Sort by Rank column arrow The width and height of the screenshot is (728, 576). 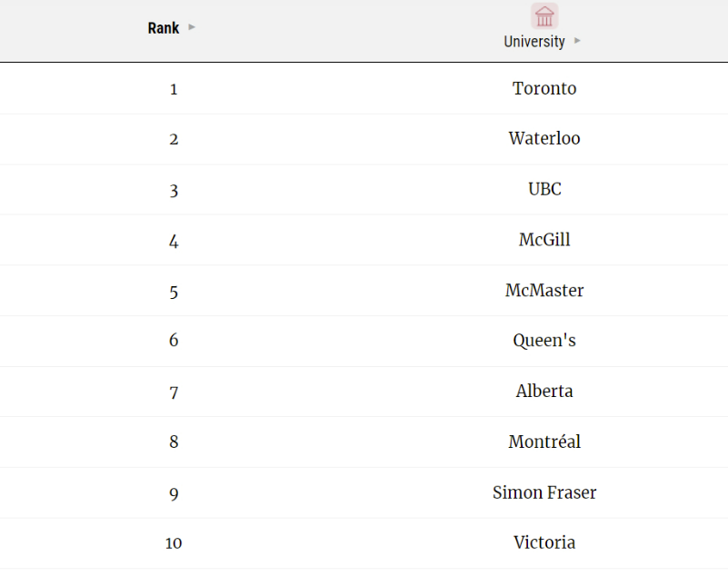pyautogui.click(x=192, y=27)
